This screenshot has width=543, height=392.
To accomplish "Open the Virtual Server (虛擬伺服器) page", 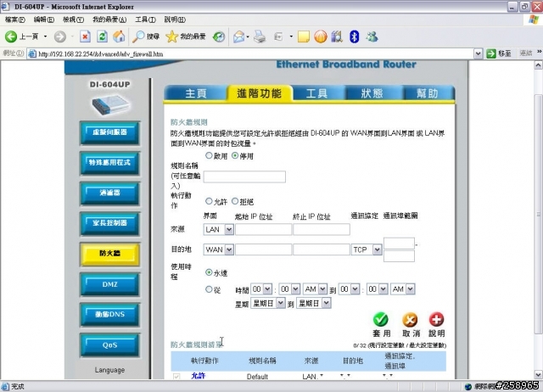I will (x=109, y=132).
